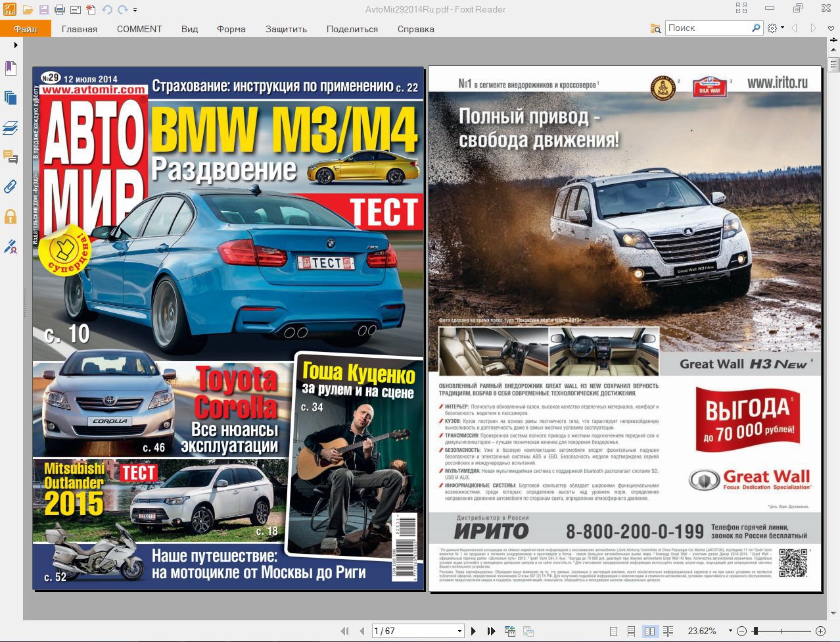Image resolution: width=840 pixels, height=642 pixels.
Task: Click www.avtomir.com on the magazine cover
Action: (x=95, y=89)
